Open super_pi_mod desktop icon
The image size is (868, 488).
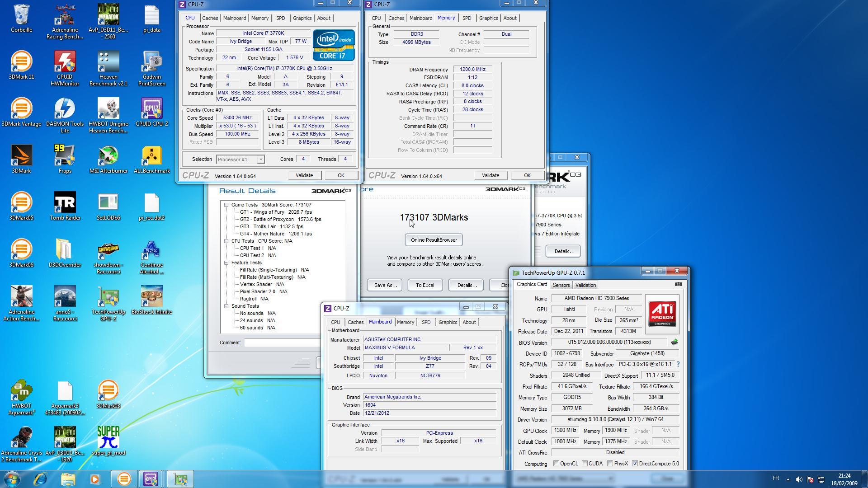click(108, 441)
